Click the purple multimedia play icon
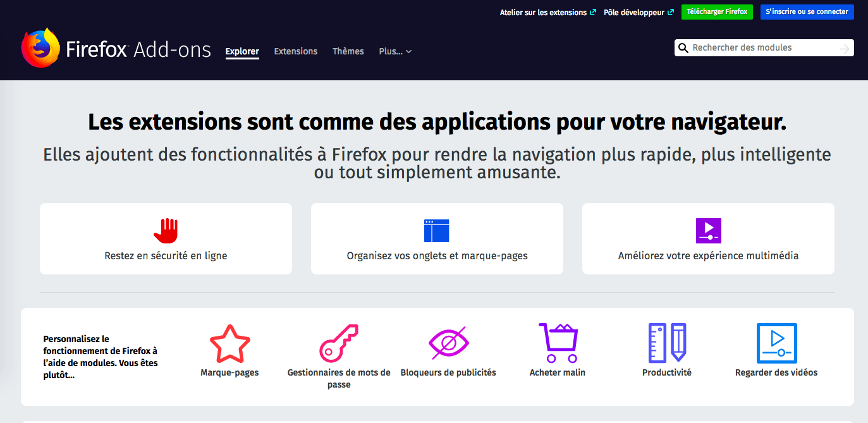 pyautogui.click(x=708, y=231)
